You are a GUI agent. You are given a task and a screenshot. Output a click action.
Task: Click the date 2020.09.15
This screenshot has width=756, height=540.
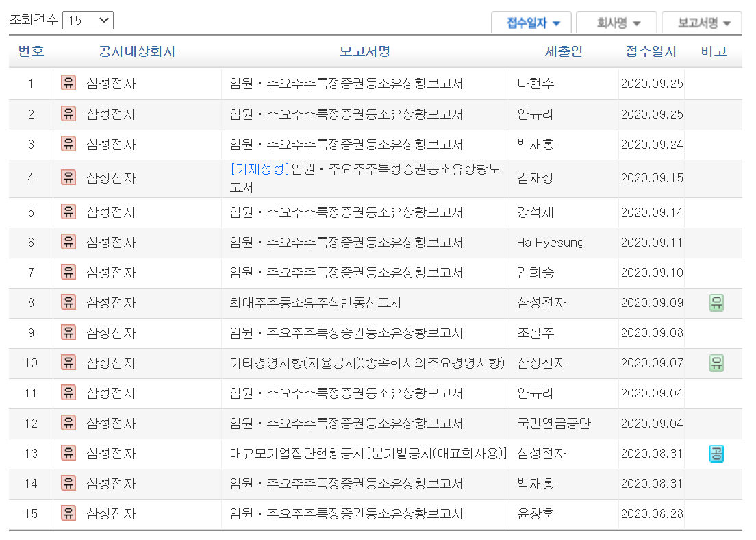[x=652, y=178]
